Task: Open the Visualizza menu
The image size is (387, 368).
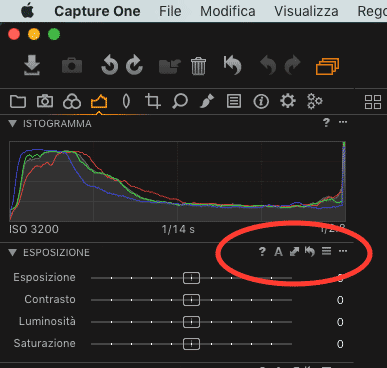Action: [x=306, y=11]
